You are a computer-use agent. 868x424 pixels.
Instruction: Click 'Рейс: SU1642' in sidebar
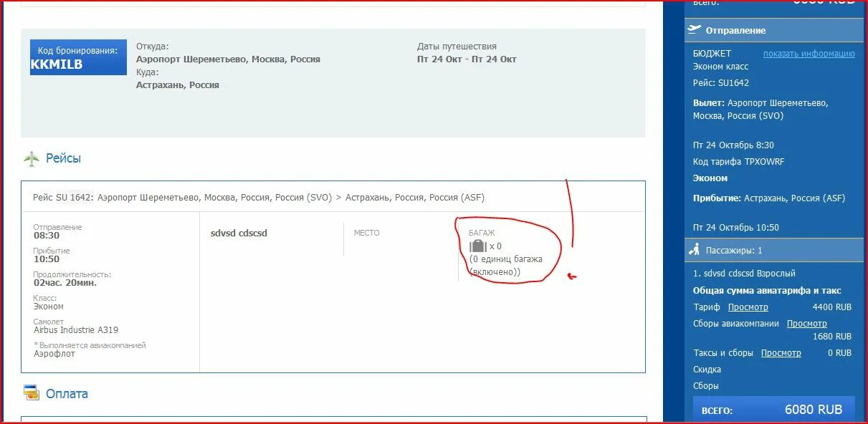point(721,83)
